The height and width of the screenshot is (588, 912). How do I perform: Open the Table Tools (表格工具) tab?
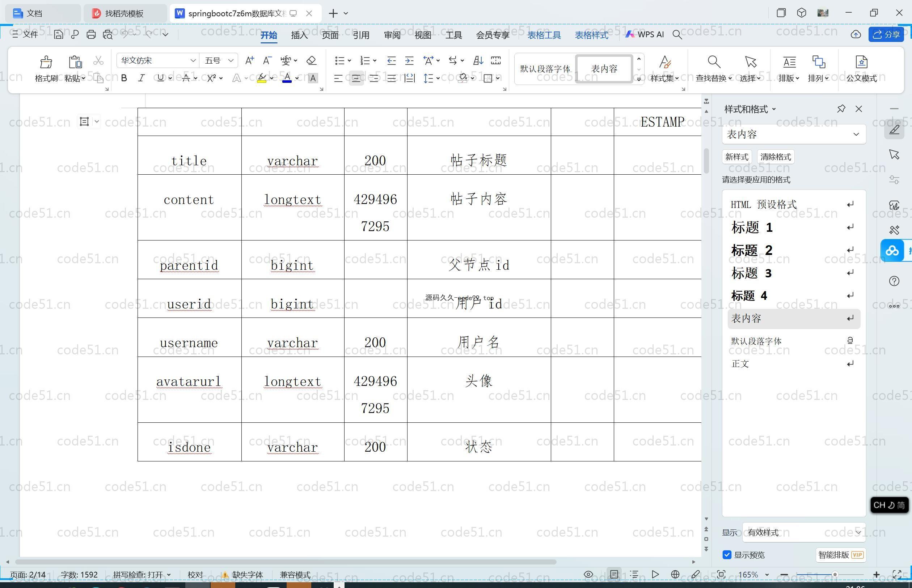pyautogui.click(x=544, y=35)
